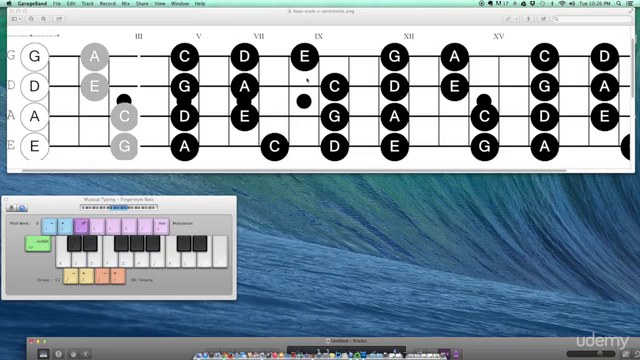
Task: Toggle the purple metronome button in GarageBand
Action: click(456, 354)
